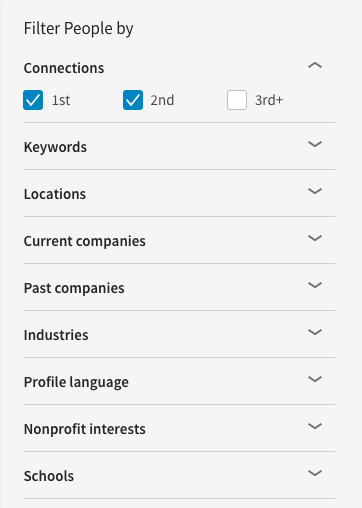The width and height of the screenshot is (362, 508).
Task: Uncheck the 1st connections checkbox
Action: click(x=33, y=100)
